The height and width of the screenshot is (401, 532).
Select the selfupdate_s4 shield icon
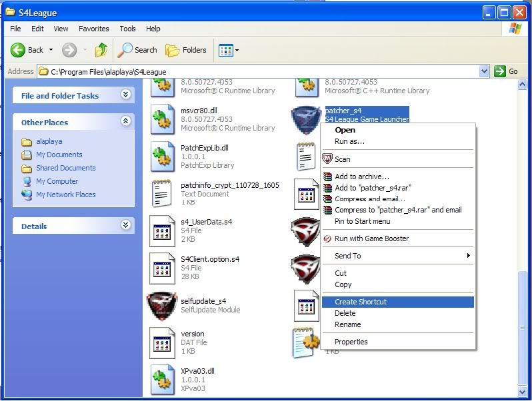[162, 306]
